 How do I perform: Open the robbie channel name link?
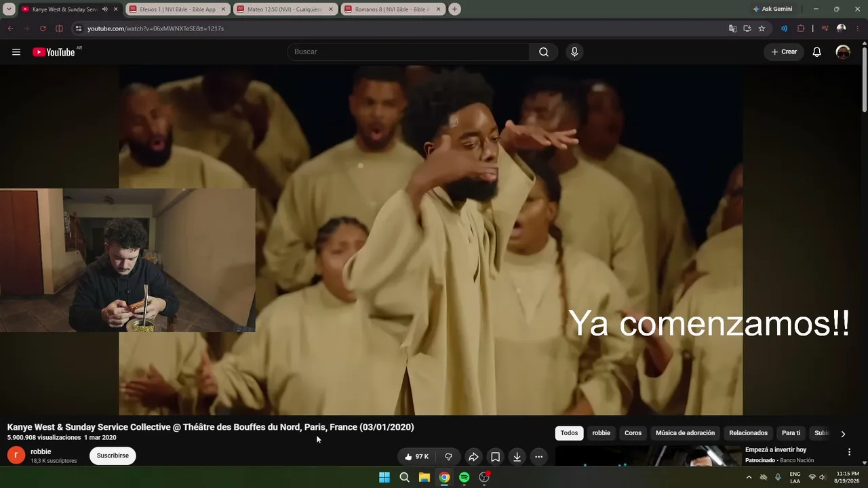pos(41,452)
